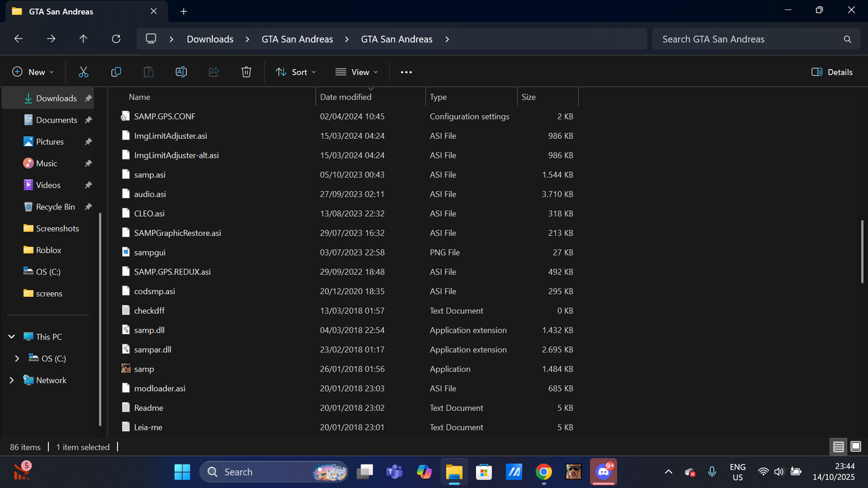
Task: Click the sampgui PNG file icon
Action: (125, 252)
